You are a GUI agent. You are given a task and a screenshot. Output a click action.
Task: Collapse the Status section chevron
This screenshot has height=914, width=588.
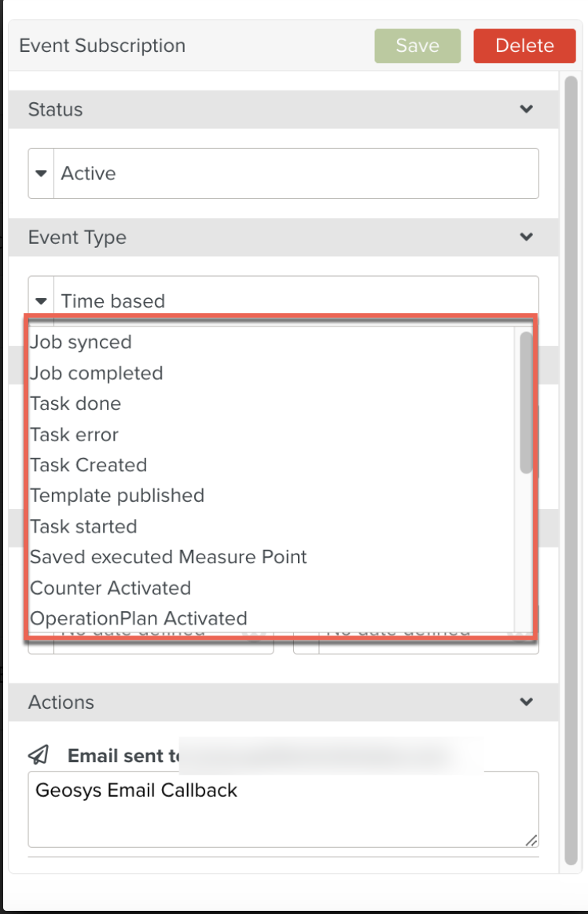pos(527,109)
